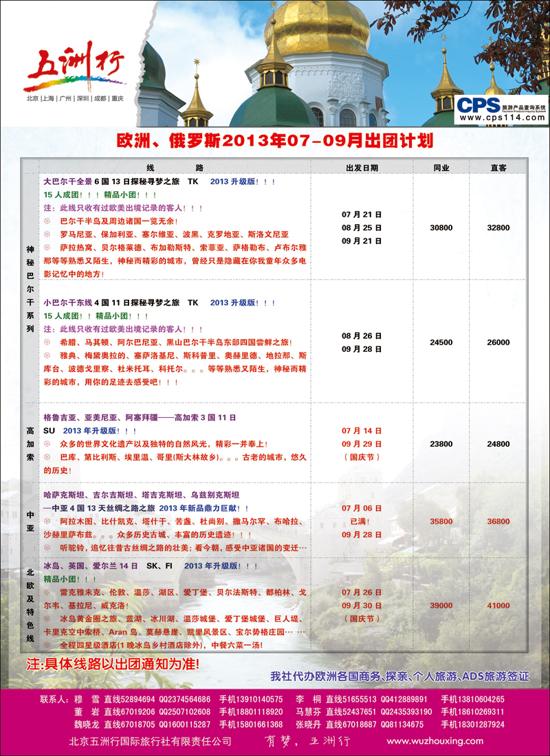This screenshot has width=550, height=756.
Task: Click route title 冰岛、英国、爱尔兰14日
Action: point(91,566)
